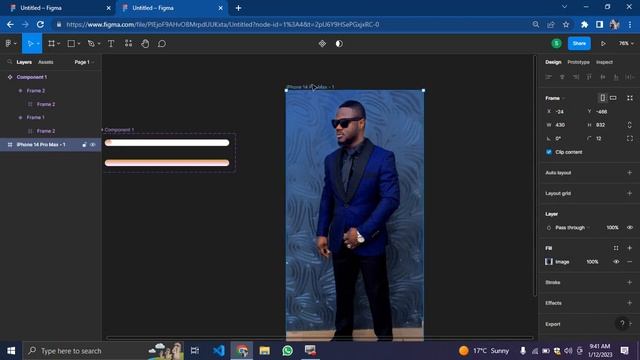The height and width of the screenshot is (360, 640).
Task: Select the Text tool
Action: pyautogui.click(x=111, y=43)
